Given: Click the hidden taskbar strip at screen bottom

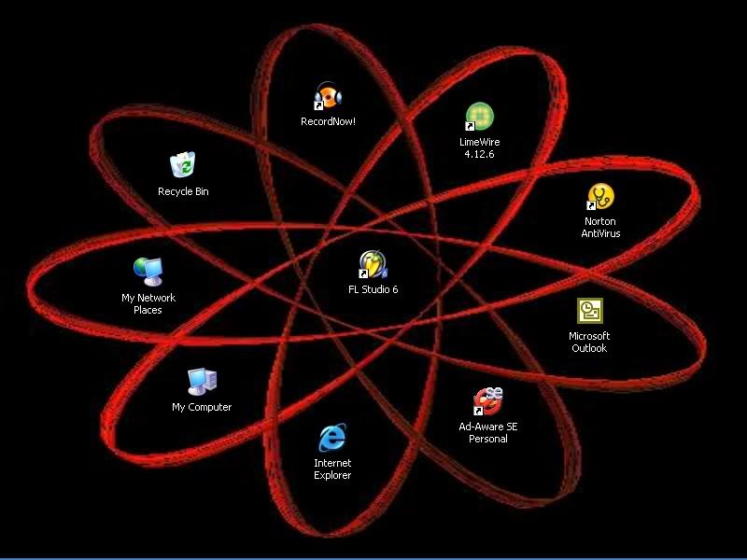Looking at the screenshot, I should [x=373, y=557].
